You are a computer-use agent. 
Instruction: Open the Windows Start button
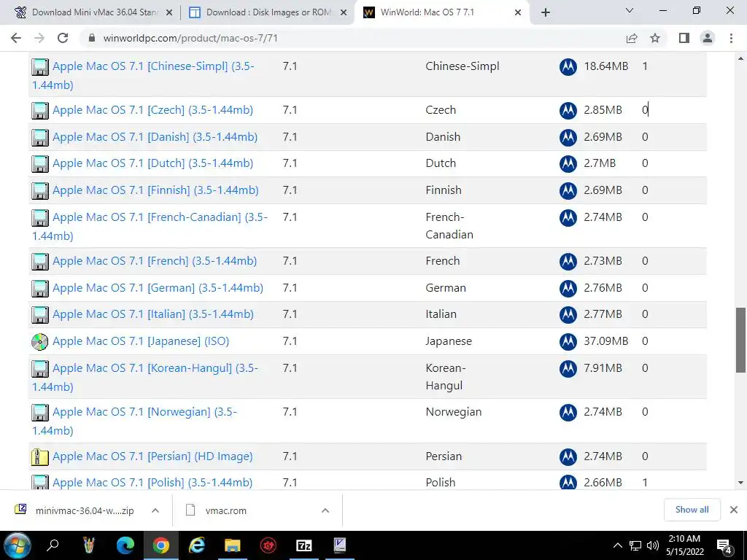pyautogui.click(x=18, y=545)
